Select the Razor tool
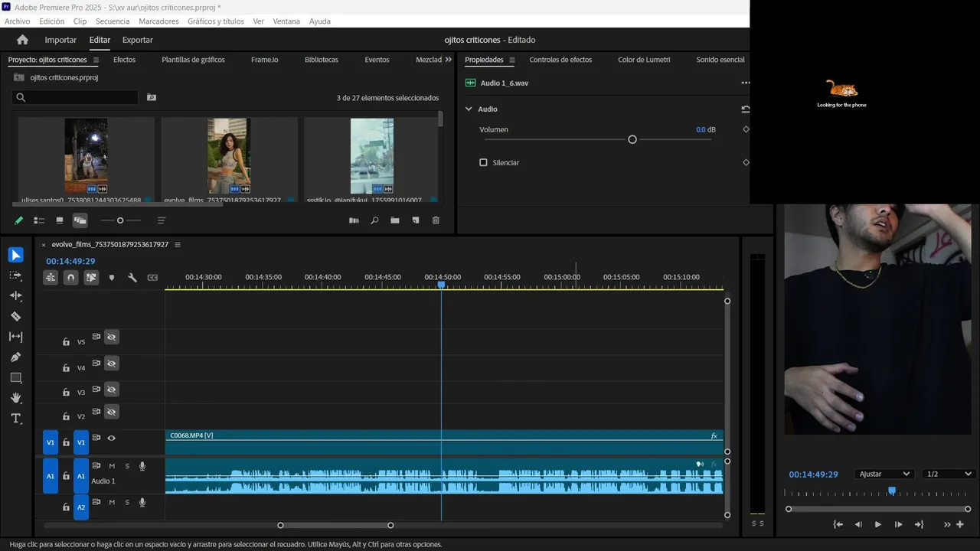Screen dimensions: 980x551 click(x=15, y=316)
